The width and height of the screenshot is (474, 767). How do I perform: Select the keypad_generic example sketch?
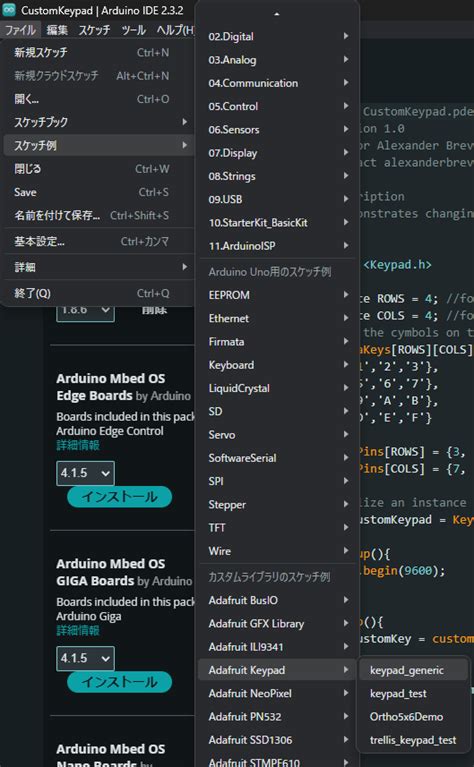(x=414, y=670)
